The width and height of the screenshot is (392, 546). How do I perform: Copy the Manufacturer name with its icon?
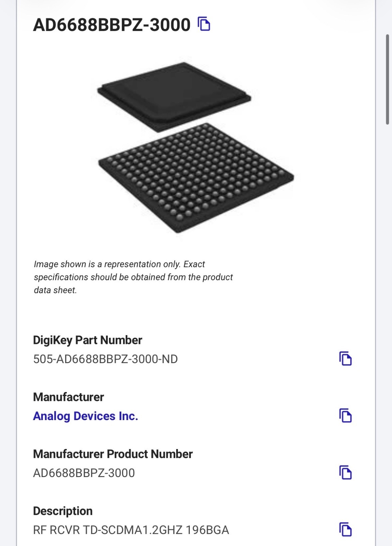tap(345, 415)
